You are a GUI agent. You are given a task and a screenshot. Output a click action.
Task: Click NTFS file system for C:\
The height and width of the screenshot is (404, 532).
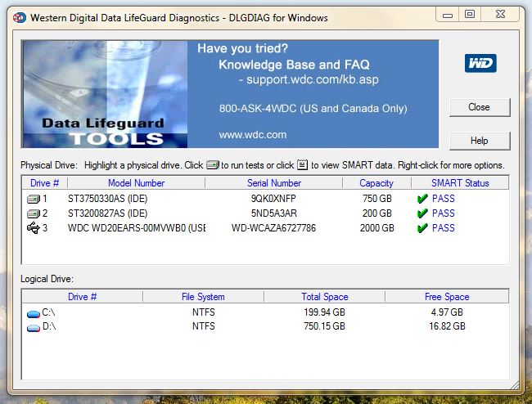click(203, 312)
